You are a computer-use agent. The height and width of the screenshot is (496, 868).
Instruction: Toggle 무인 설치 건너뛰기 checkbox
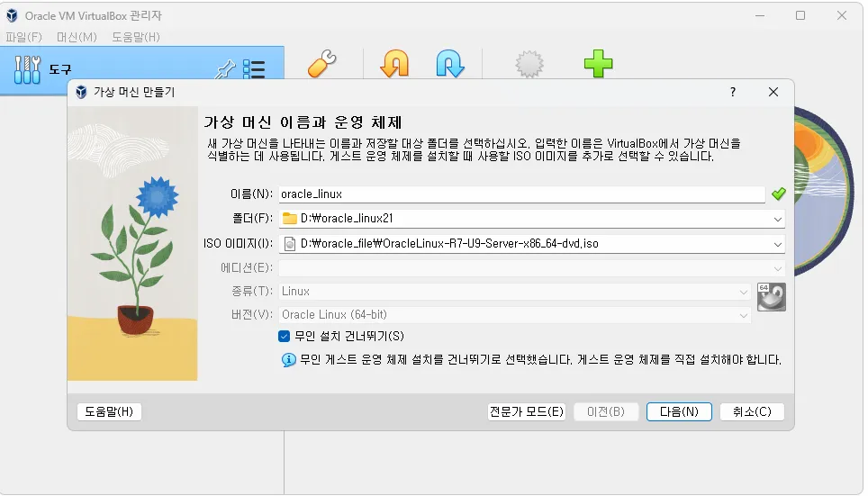coord(284,336)
